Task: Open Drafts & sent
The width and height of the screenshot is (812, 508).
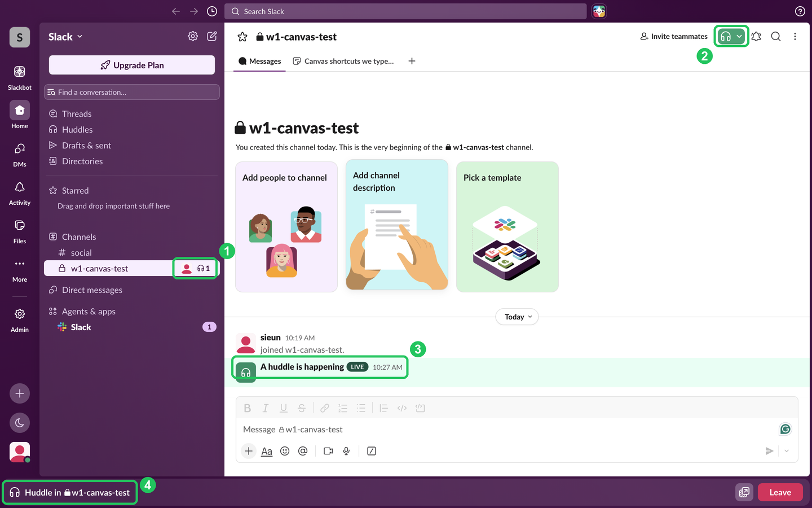Action: tap(132, 145)
